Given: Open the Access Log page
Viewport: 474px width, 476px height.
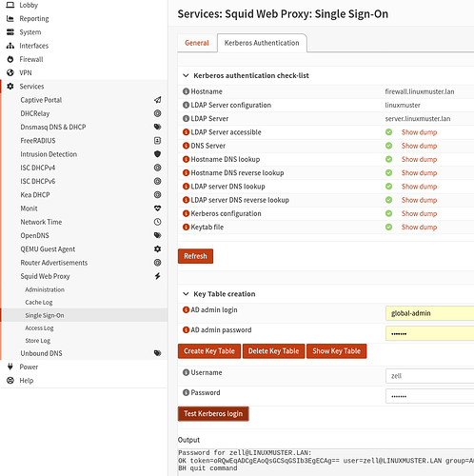Looking at the screenshot, I should pos(39,328).
